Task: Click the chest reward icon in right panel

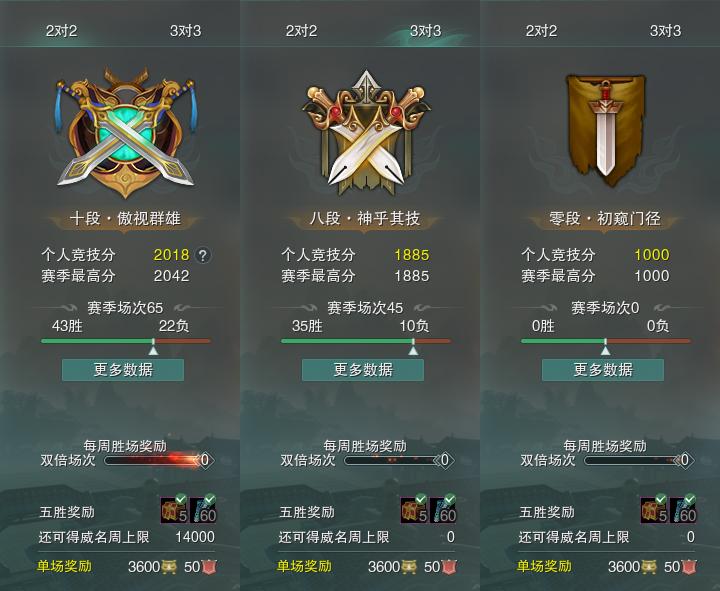Action: point(654,510)
